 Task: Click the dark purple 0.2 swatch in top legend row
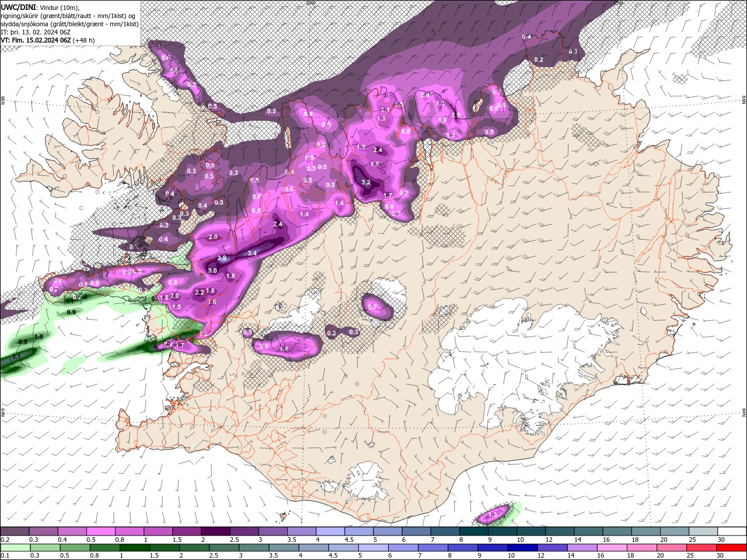coord(15,531)
